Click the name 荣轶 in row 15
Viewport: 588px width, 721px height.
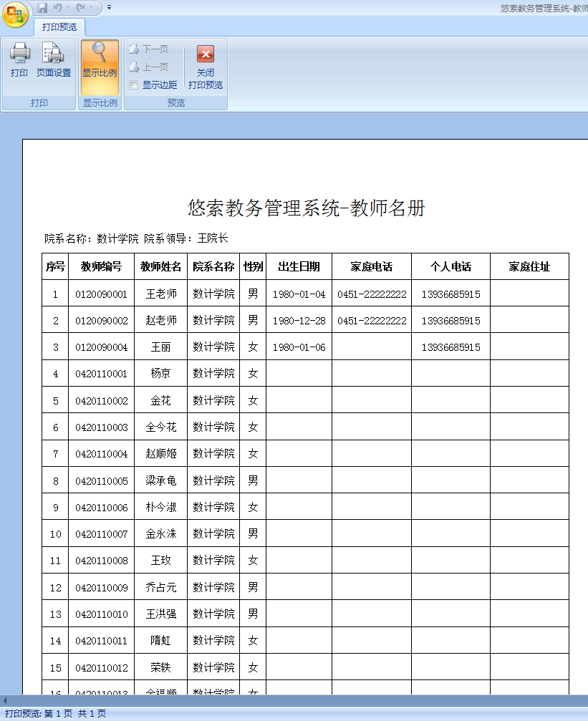(x=161, y=668)
